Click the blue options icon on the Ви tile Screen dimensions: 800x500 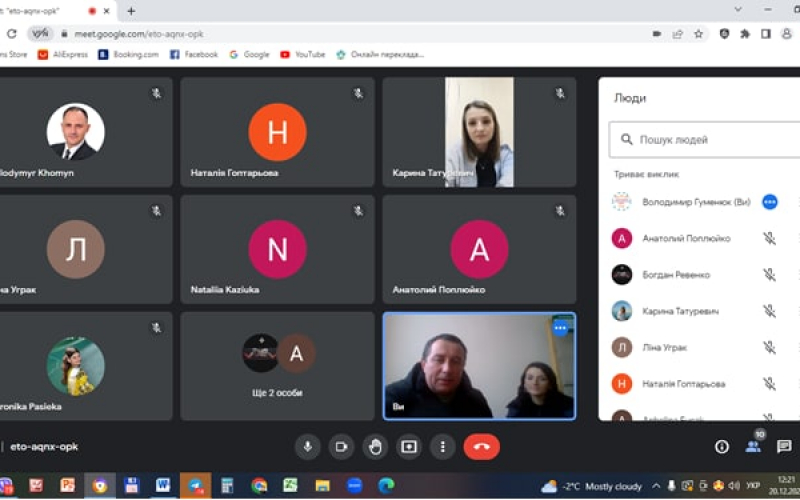pos(560,328)
